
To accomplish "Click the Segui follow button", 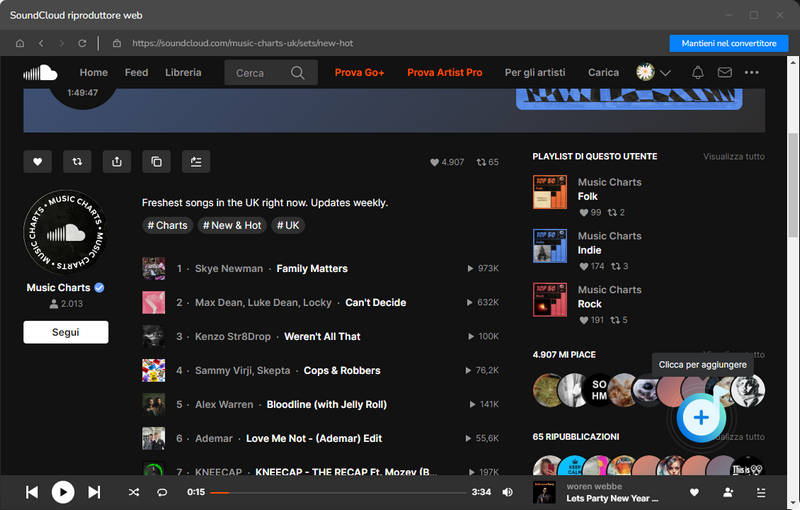I will tap(66, 332).
